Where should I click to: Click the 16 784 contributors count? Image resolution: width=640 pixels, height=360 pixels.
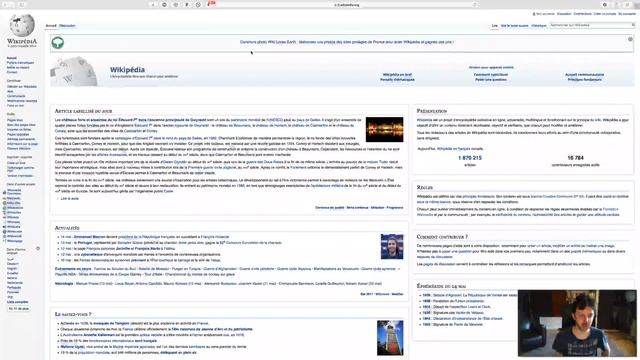tap(576, 158)
